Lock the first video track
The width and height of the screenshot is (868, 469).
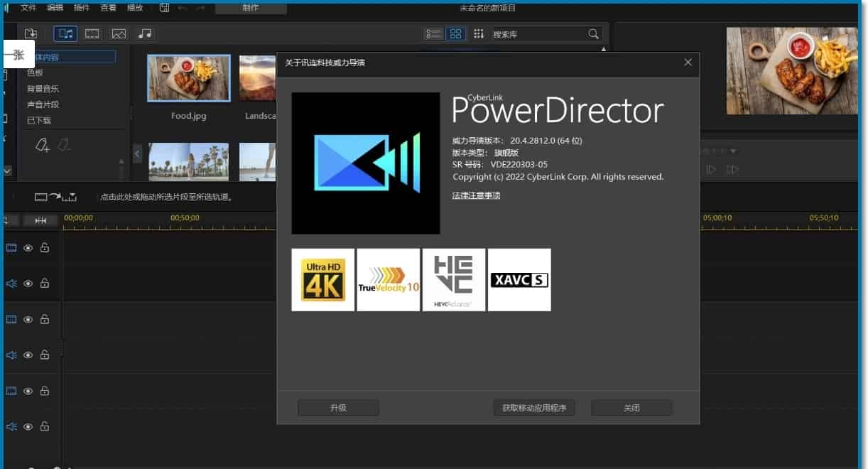45,248
